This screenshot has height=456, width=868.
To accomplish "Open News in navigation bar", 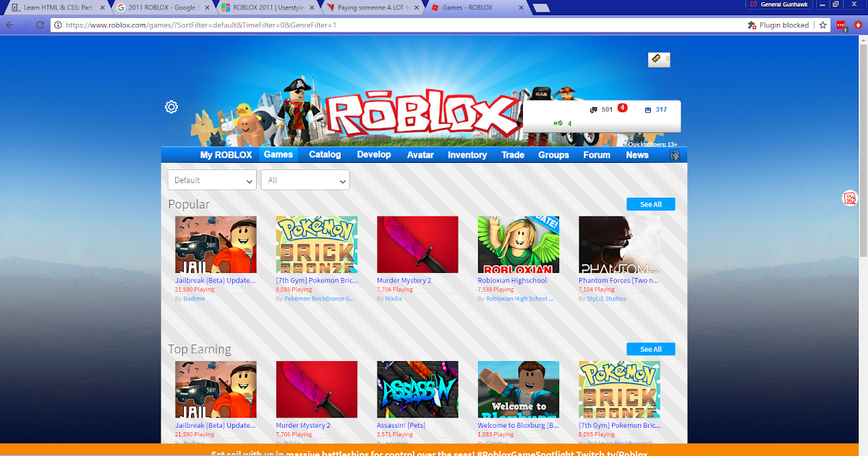I will [x=637, y=155].
